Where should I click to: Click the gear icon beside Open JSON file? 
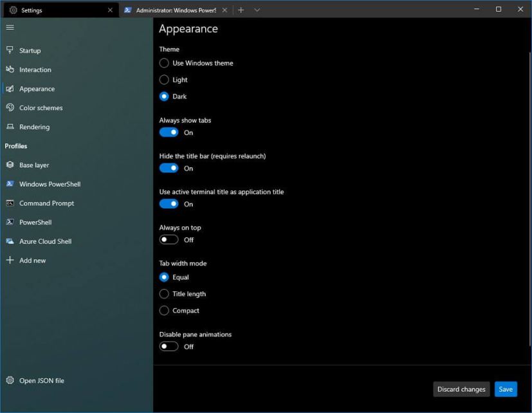point(10,380)
